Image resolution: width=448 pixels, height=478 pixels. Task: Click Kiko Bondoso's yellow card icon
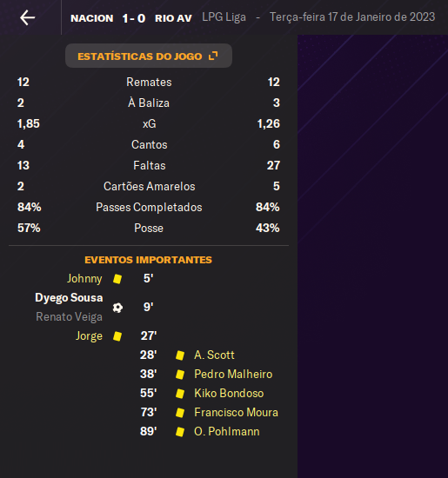[x=180, y=394]
